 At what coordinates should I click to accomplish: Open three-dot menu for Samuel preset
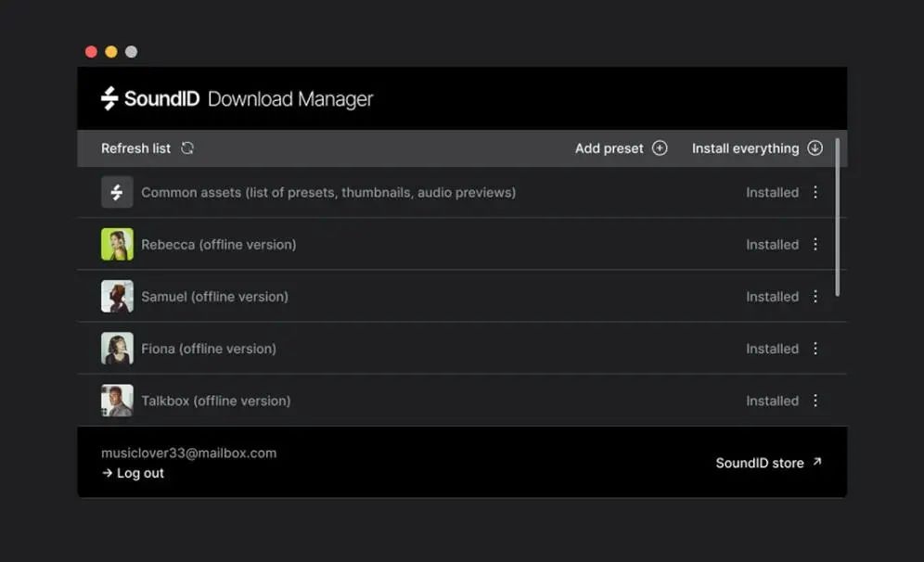(815, 297)
